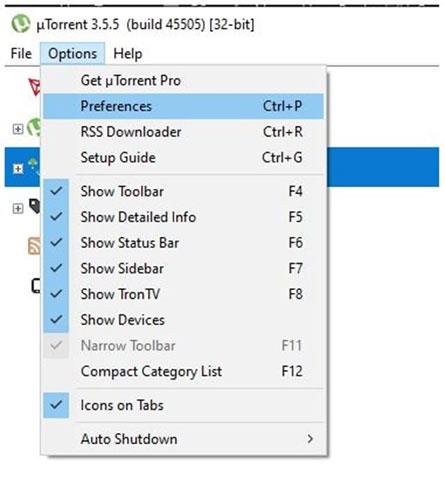
Task: Click the red Tron icon in sidebar
Action: pos(35,87)
